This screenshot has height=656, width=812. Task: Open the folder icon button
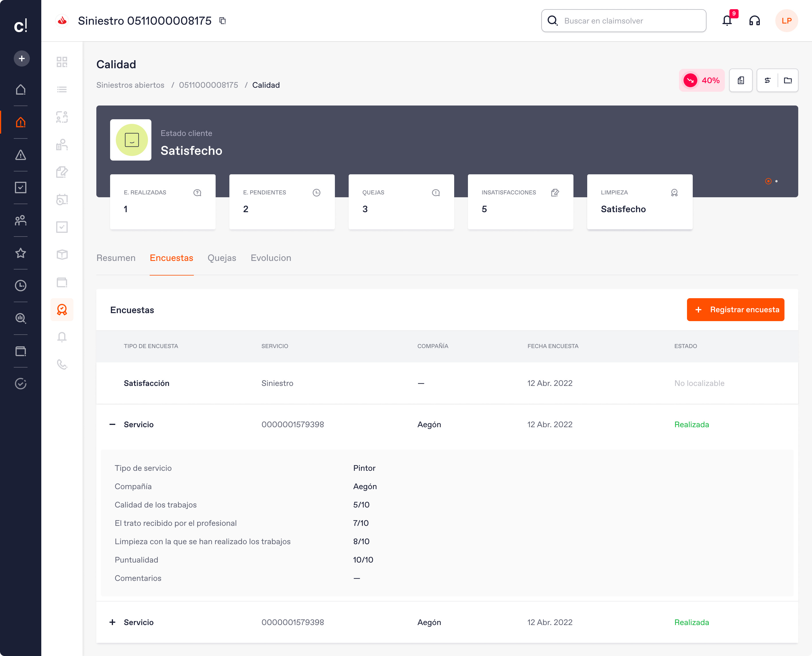point(788,80)
